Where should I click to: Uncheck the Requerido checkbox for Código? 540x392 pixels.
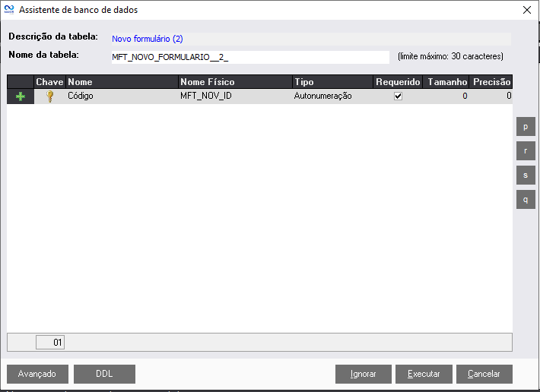tap(397, 96)
